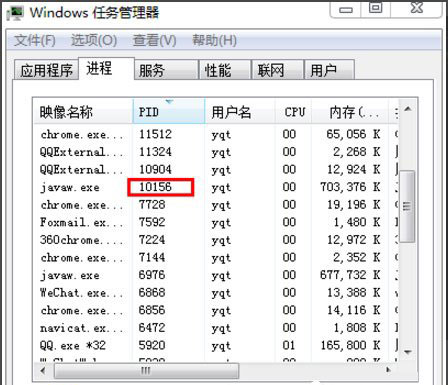Click PID value 6472

pos(152,328)
